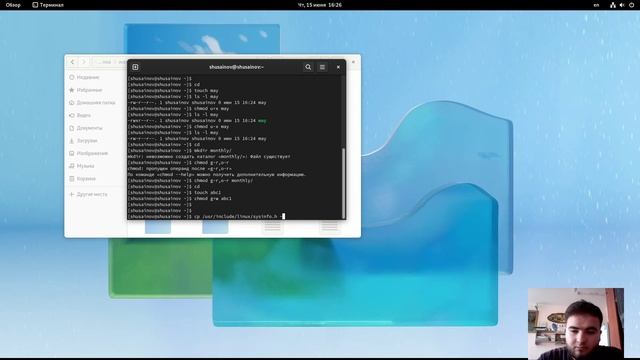Open the Обзор activities overview
The height and width of the screenshot is (360, 640).
coord(13,5)
